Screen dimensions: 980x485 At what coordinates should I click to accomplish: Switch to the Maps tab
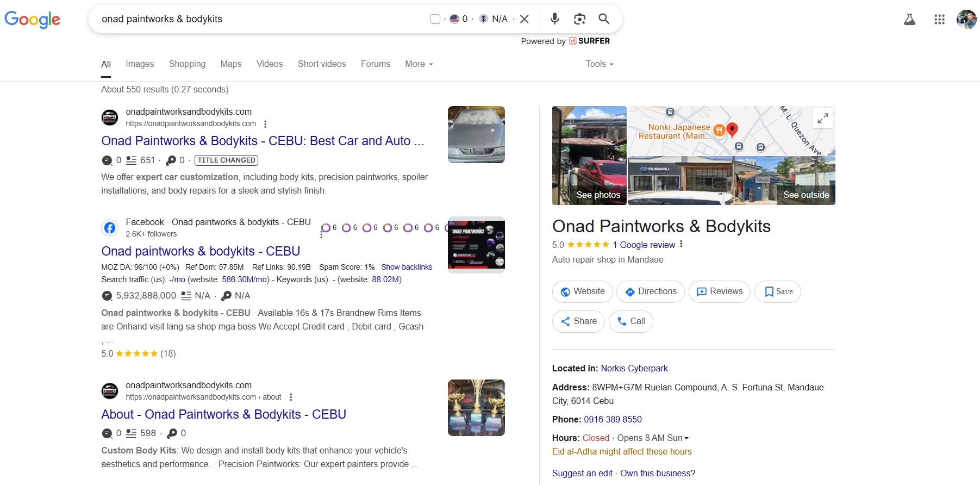point(231,64)
